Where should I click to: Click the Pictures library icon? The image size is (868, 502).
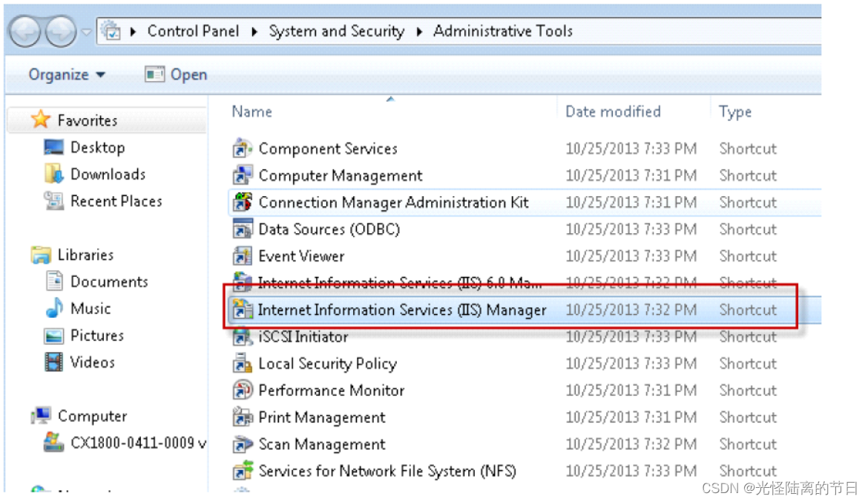(x=53, y=335)
